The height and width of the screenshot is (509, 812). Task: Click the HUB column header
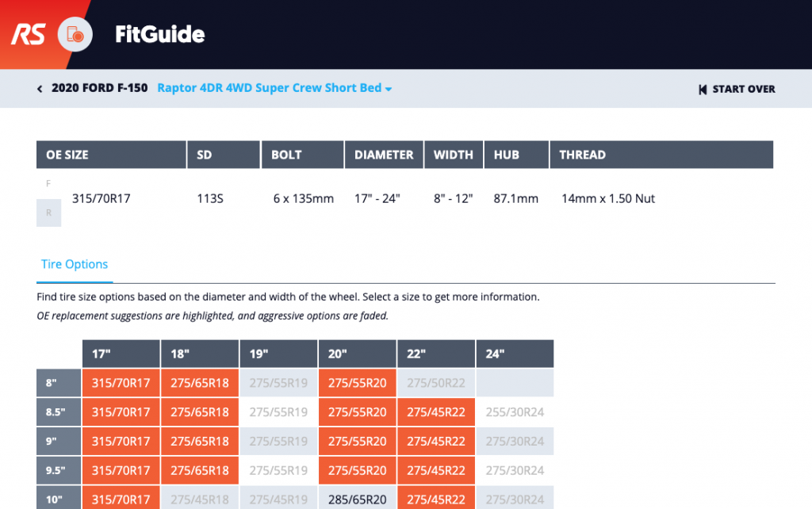pos(516,155)
